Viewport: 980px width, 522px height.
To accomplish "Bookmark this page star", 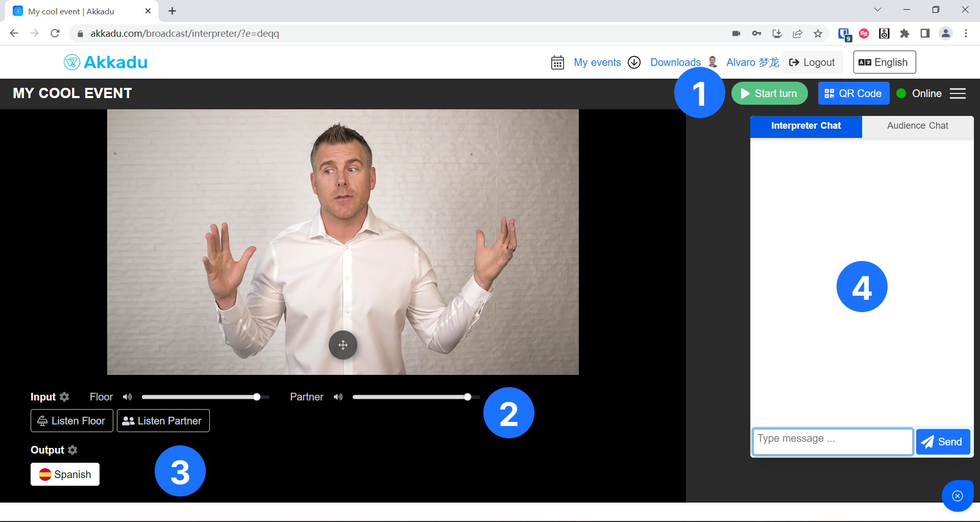I will [818, 34].
